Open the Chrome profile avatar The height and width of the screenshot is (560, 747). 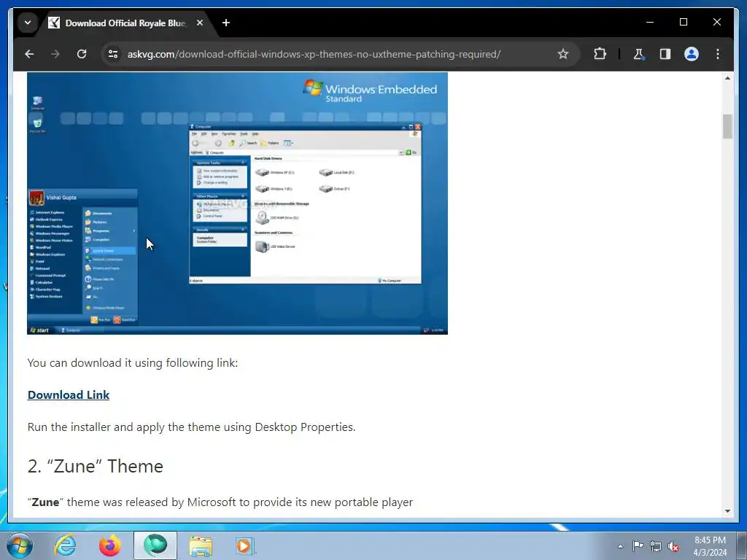pos(692,54)
